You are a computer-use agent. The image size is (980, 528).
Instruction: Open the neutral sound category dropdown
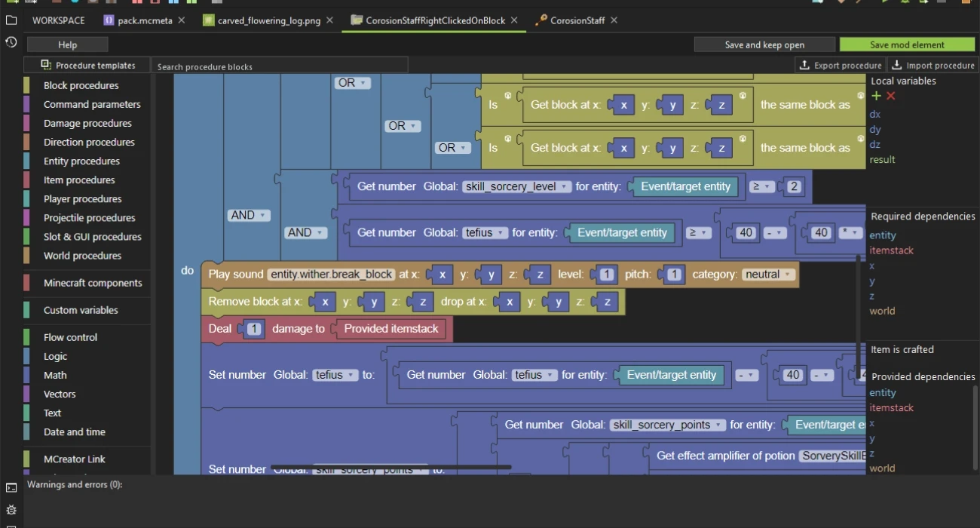point(767,275)
